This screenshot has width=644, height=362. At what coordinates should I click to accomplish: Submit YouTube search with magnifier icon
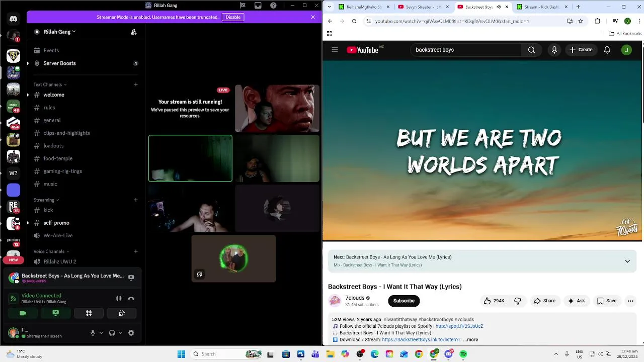pos(531,50)
